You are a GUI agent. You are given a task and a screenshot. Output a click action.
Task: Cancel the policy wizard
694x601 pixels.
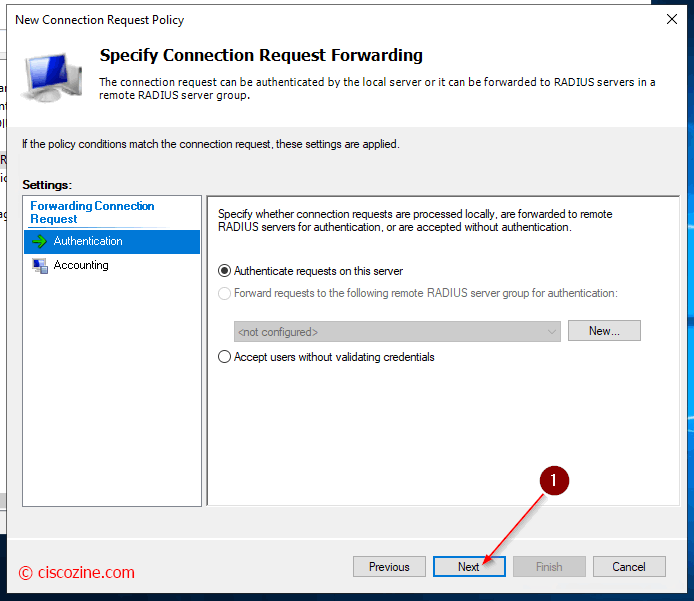[x=629, y=566]
